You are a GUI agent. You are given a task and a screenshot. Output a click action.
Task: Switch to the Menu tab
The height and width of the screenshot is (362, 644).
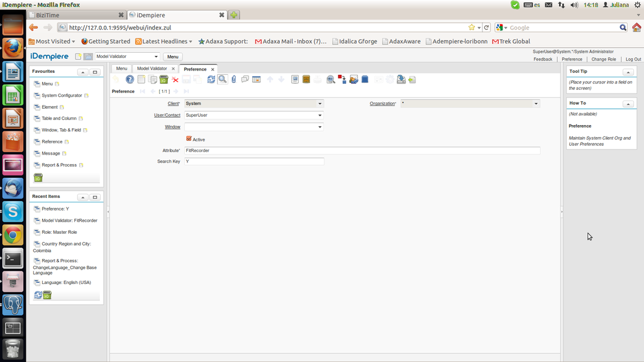(x=121, y=69)
